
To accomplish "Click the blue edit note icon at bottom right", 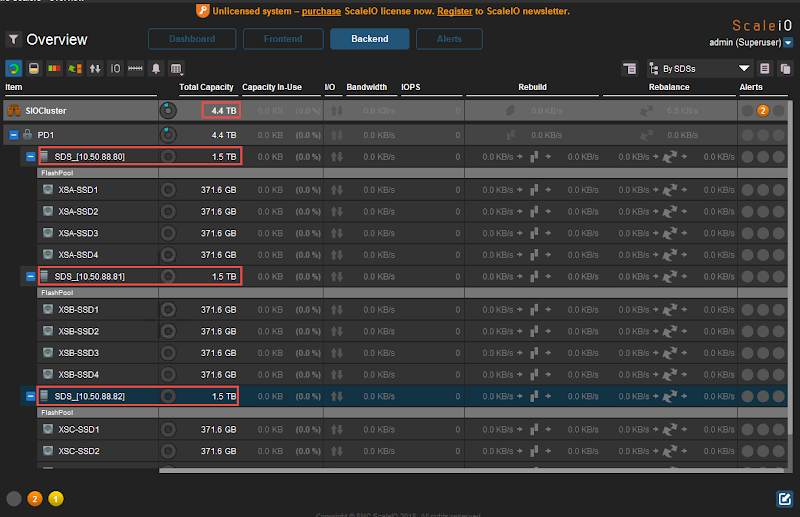I will tap(785, 499).
